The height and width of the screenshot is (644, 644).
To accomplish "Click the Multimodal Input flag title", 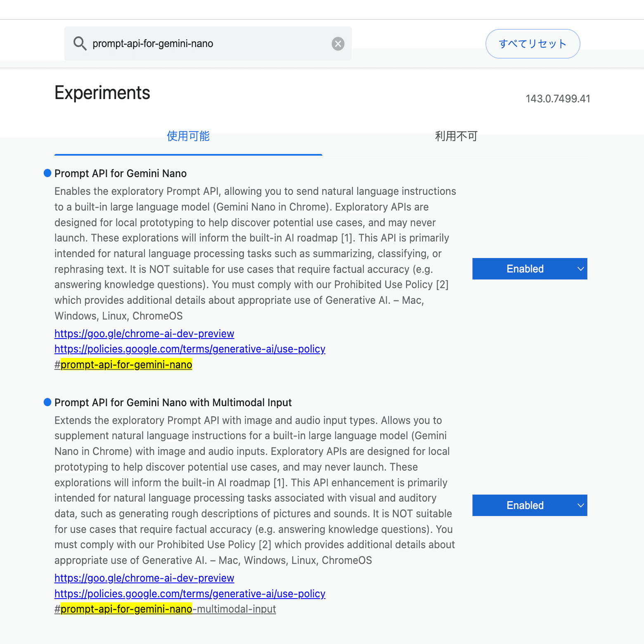I will [173, 402].
